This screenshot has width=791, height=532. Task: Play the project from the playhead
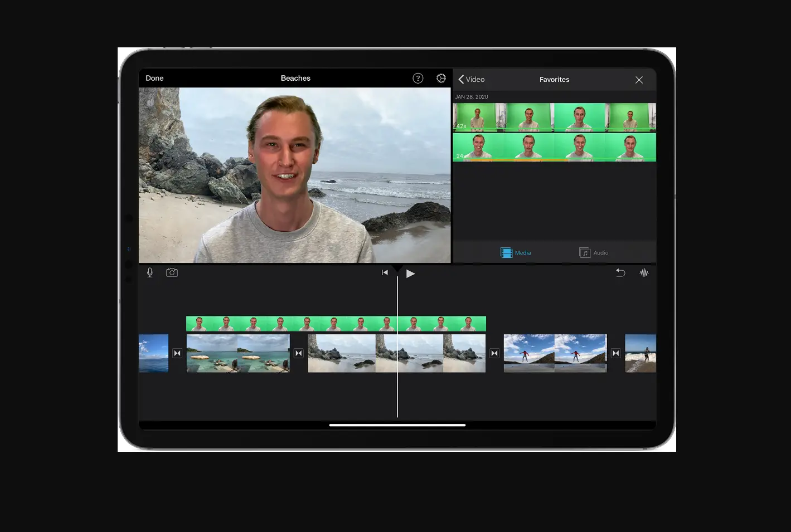pos(411,274)
